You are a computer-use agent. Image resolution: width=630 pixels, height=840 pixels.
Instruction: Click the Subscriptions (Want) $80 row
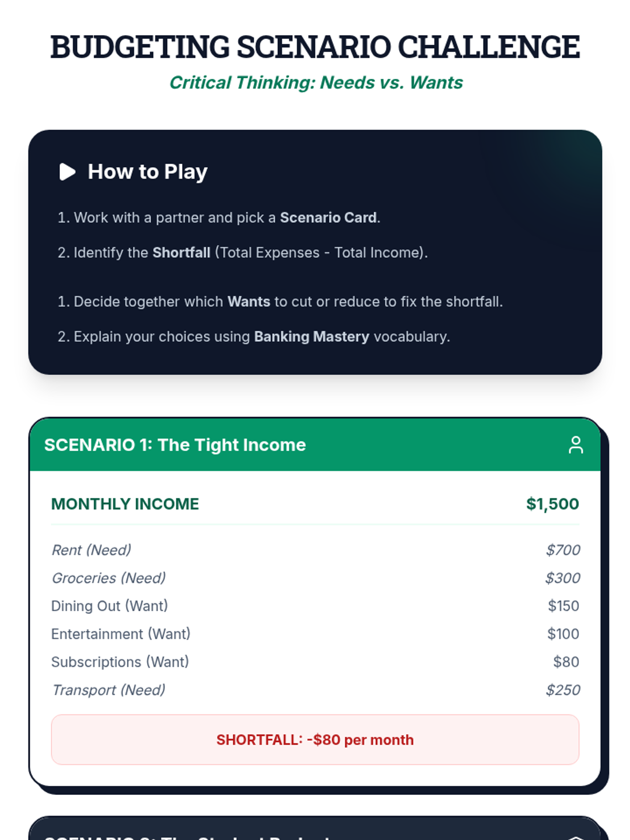point(315,662)
